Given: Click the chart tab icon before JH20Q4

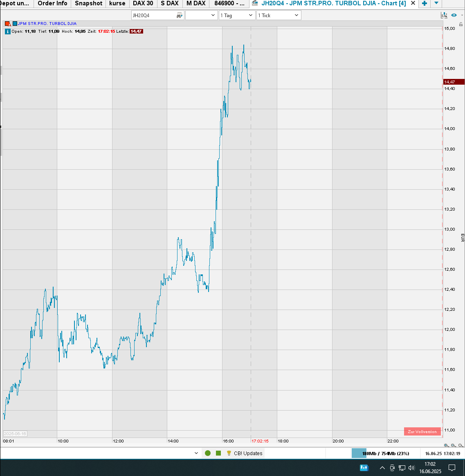Looking at the screenshot, I should point(255,3).
